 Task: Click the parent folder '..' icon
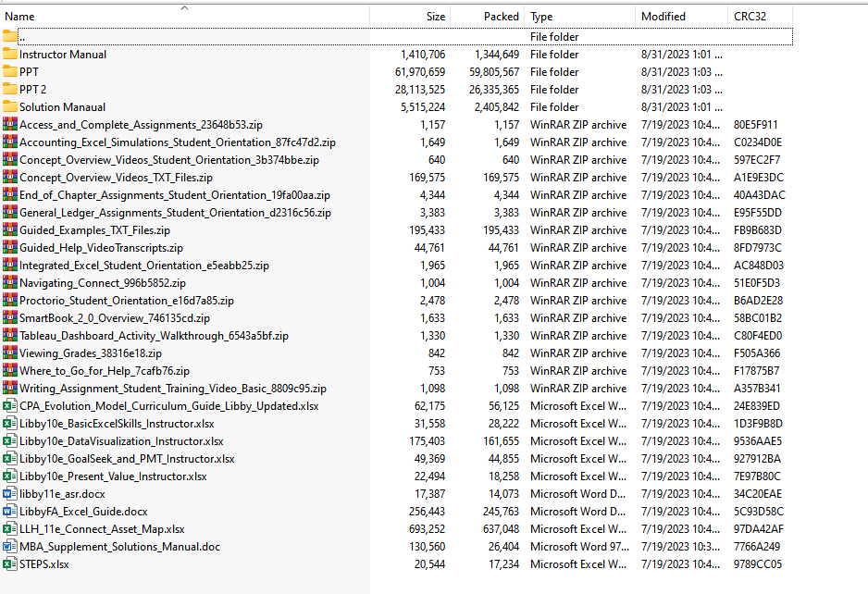point(9,36)
